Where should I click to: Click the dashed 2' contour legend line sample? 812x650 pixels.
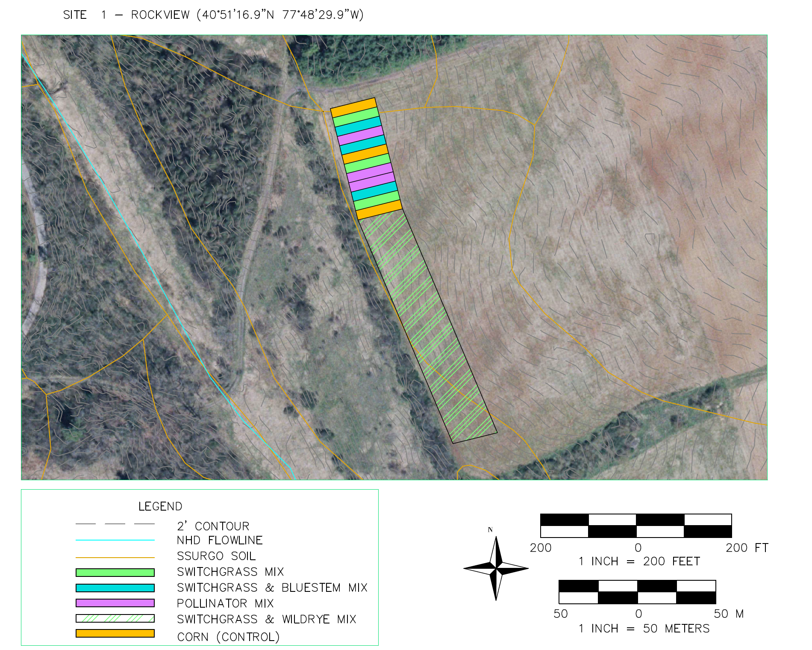tap(115, 523)
